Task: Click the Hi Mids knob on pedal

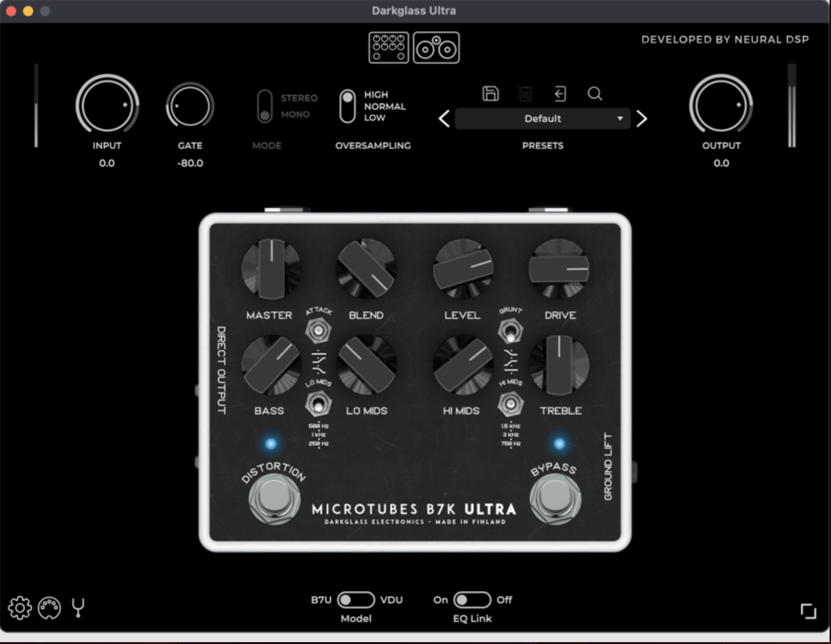Action: 463,365
